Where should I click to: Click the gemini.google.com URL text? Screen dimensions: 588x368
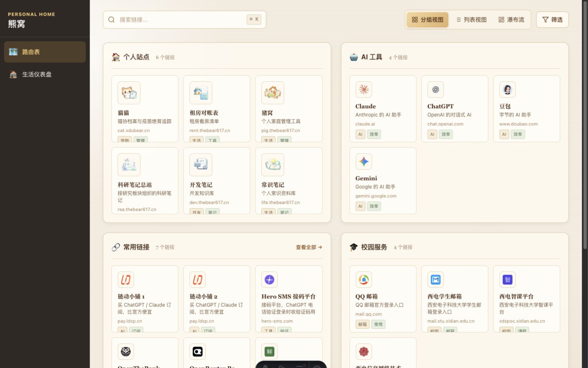pos(376,196)
